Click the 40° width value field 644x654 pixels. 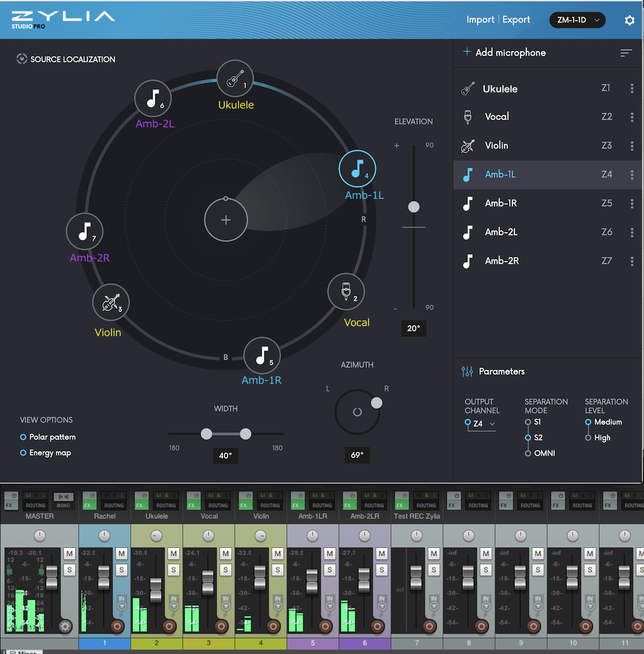(x=226, y=455)
